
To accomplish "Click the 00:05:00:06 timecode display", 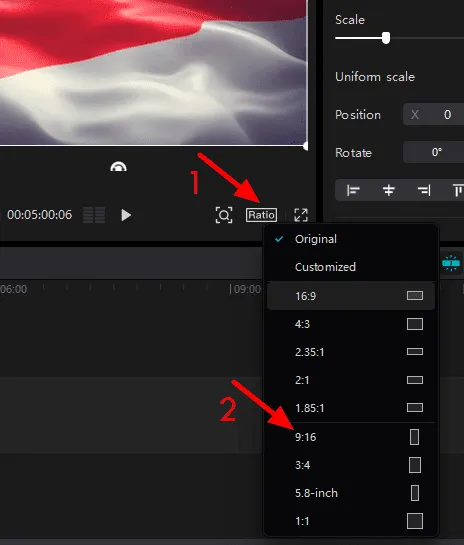I will click(39, 215).
